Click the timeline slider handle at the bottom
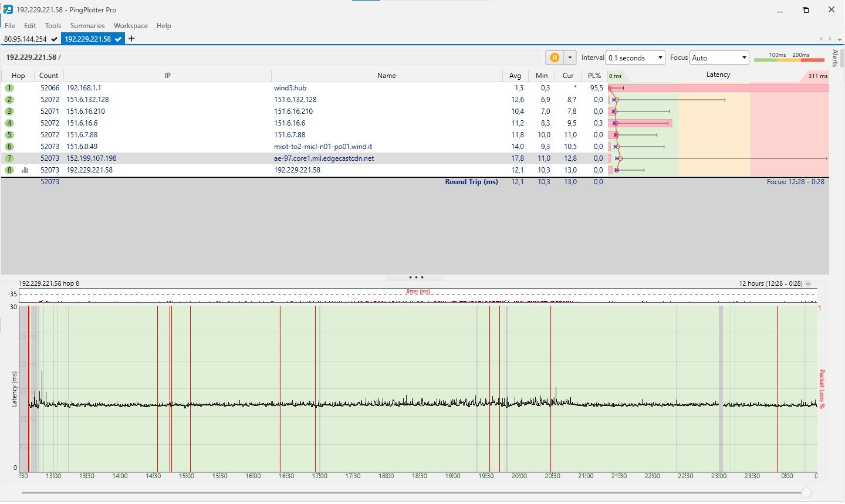The height and width of the screenshot is (504, 845). coord(806,493)
